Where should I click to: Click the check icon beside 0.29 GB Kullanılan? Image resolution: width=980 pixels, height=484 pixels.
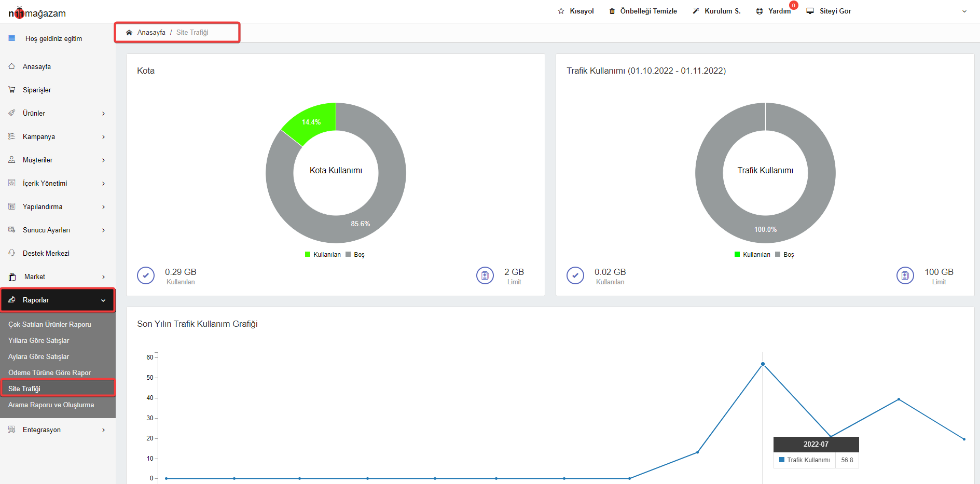tap(146, 275)
